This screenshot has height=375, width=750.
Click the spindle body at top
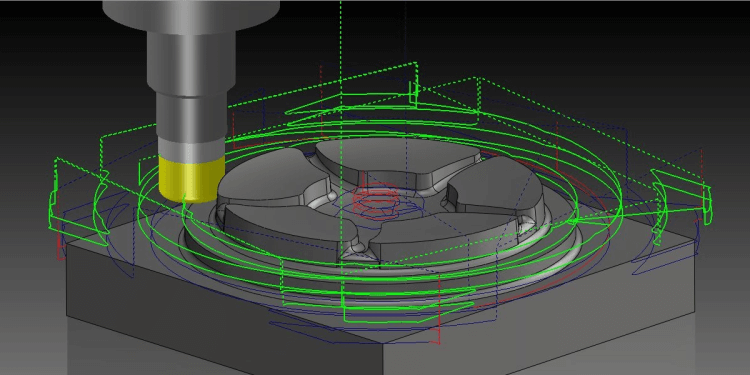coord(191,13)
